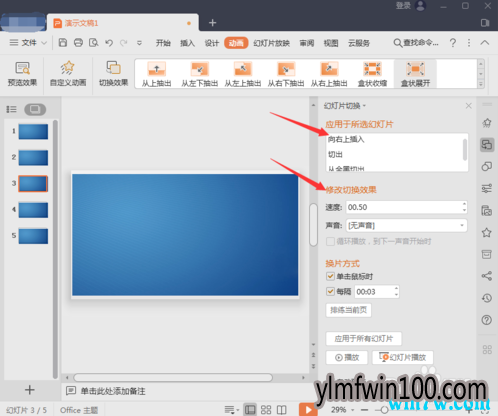Switch to slide sorter view icon
The height and width of the screenshot is (416, 498).
(x=266, y=410)
